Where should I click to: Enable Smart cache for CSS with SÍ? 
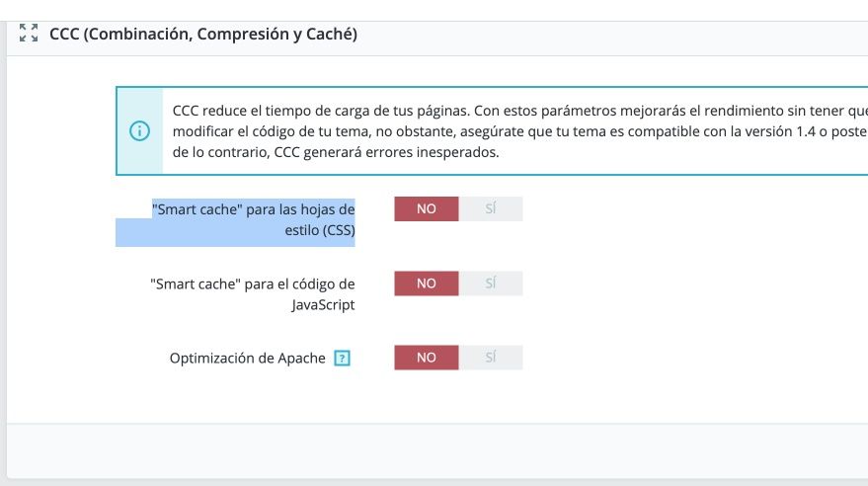pos(491,208)
